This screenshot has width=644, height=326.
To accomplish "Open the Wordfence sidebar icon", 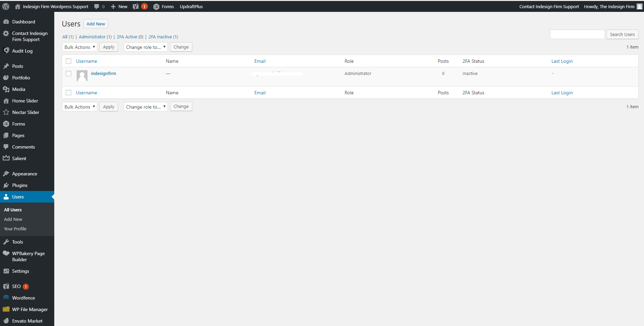I will [6, 298].
